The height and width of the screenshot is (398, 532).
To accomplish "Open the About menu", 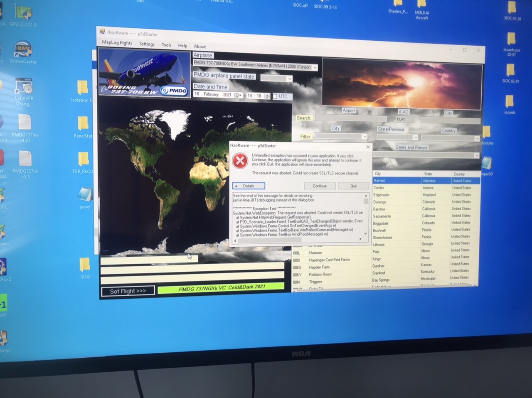I will click(199, 47).
